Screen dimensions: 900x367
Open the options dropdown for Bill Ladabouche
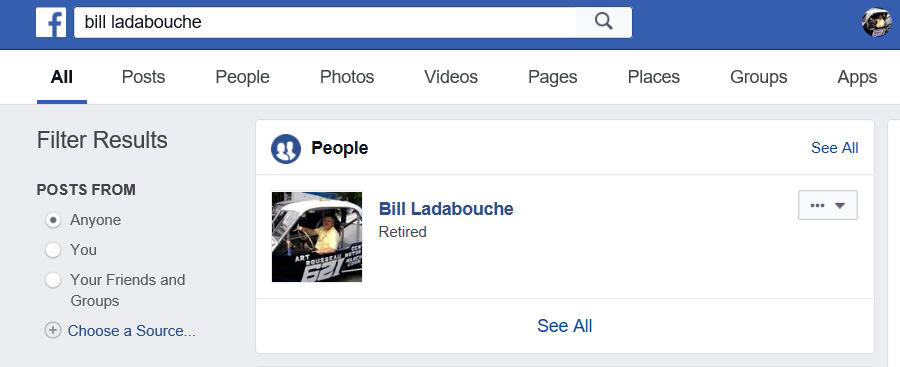click(x=828, y=205)
